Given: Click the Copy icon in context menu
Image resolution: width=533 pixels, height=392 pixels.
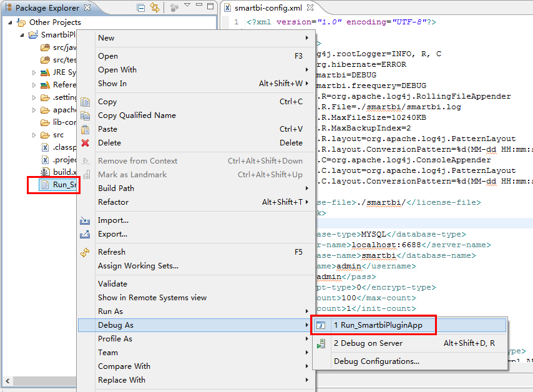Looking at the screenshot, I should 86,102.
